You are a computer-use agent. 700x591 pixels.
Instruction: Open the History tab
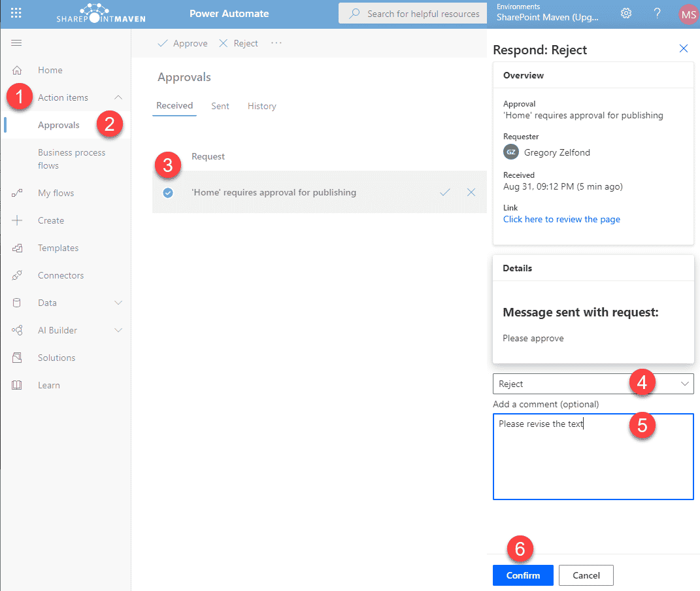point(261,105)
